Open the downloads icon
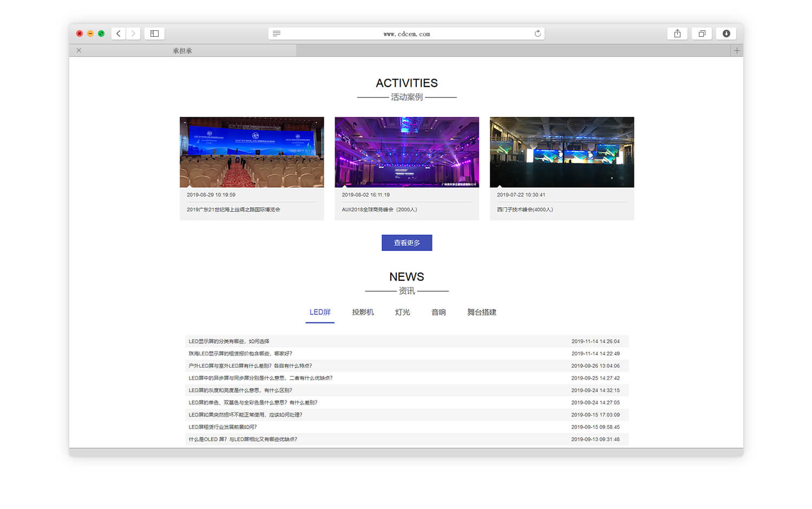The image size is (812, 509). pyautogui.click(x=726, y=34)
